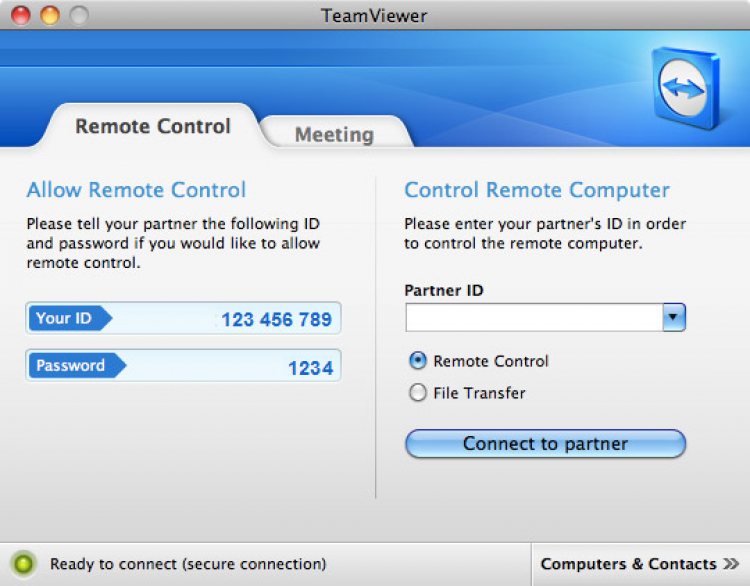Click the Partner ID label
750x586 pixels.
[444, 290]
